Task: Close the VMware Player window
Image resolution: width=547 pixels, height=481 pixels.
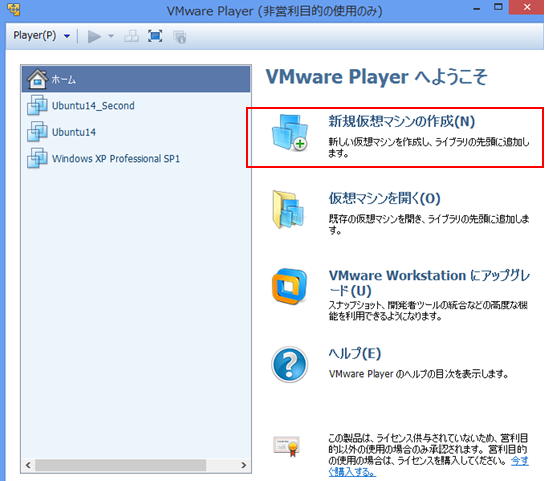Action: click(x=527, y=7)
